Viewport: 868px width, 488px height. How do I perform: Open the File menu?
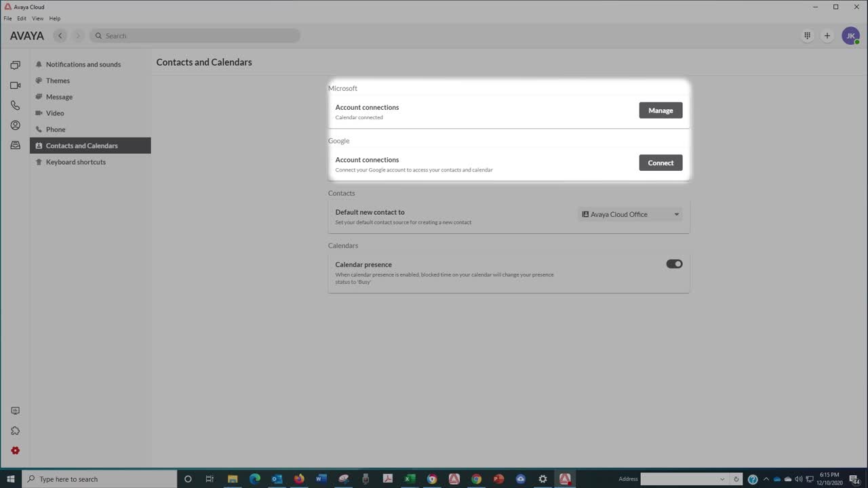pyautogui.click(x=7, y=18)
